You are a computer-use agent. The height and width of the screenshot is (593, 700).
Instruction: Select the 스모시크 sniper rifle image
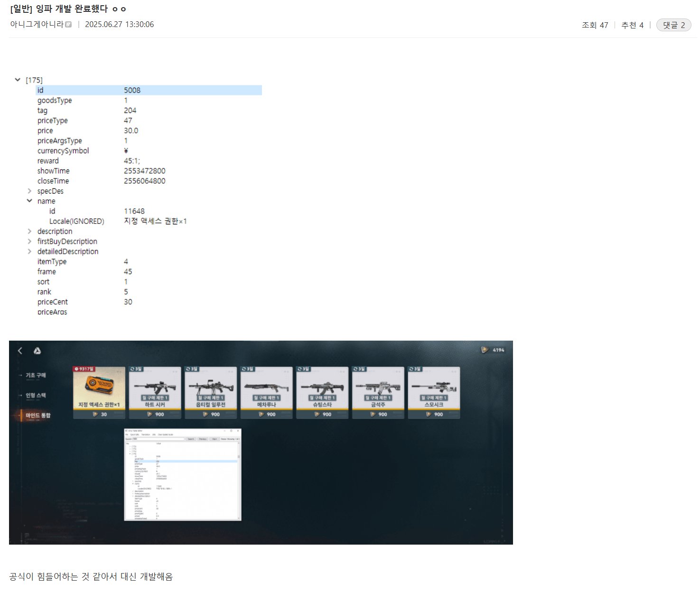434,387
